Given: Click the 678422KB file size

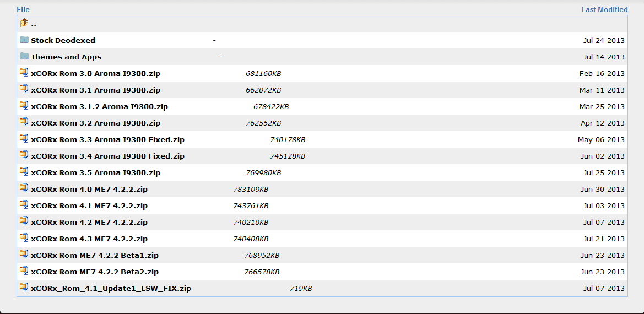Looking at the screenshot, I should coord(271,106).
